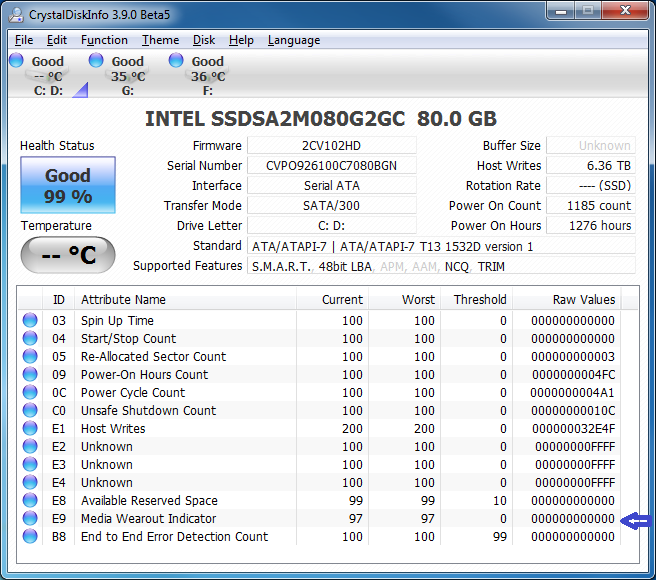Click the Good 99 % health status button

[x=68, y=185]
